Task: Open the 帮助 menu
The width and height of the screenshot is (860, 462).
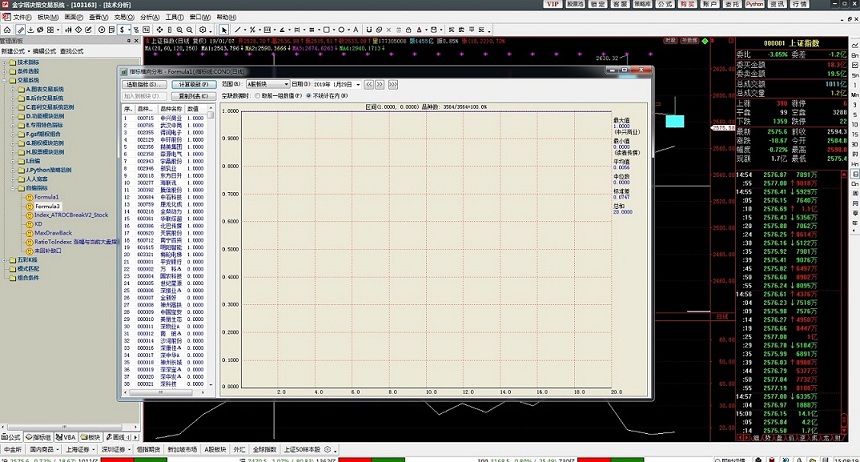Action: (225, 18)
